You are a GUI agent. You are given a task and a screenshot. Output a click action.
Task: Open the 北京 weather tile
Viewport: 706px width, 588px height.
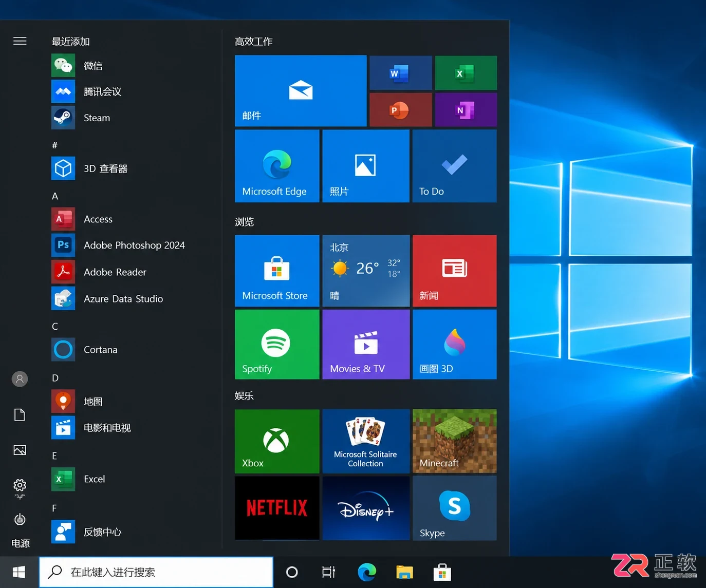[x=366, y=271]
